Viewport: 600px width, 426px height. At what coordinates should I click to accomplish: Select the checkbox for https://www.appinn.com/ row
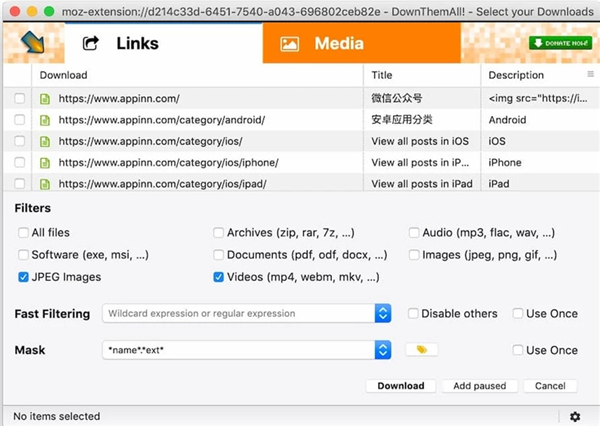tap(20, 99)
